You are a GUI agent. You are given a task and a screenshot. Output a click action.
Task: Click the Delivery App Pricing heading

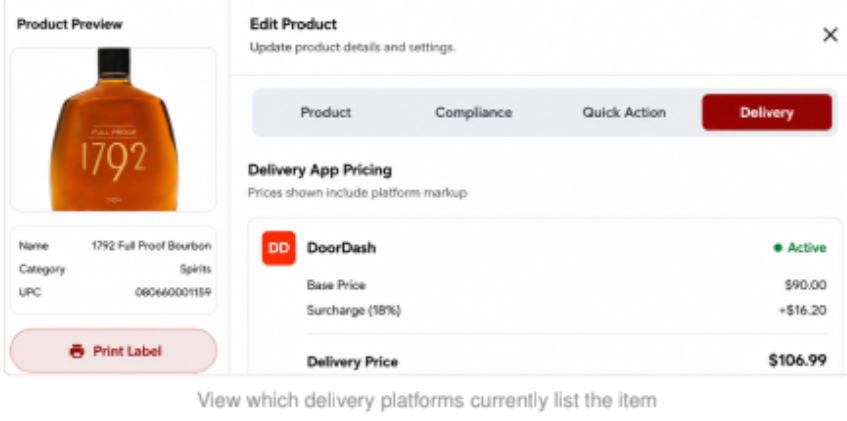click(320, 170)
